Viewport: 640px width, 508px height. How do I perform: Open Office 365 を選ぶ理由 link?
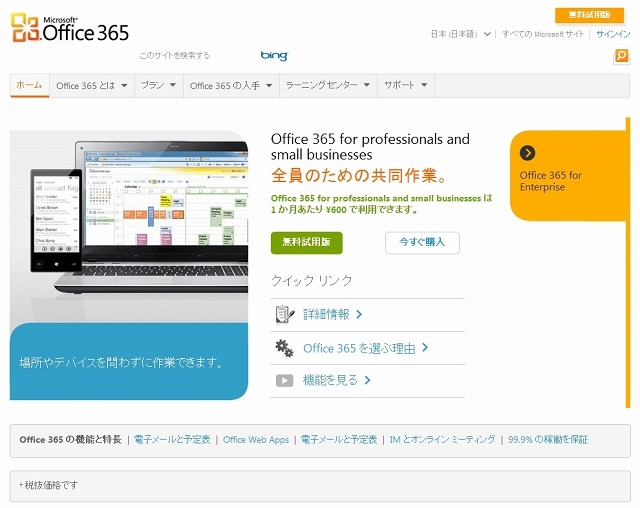[x=359, y=348]
